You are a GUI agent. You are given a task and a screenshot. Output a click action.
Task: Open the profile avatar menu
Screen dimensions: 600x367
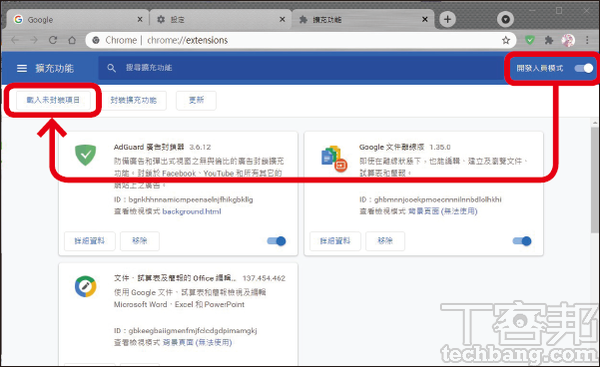(x=568, y=40)
